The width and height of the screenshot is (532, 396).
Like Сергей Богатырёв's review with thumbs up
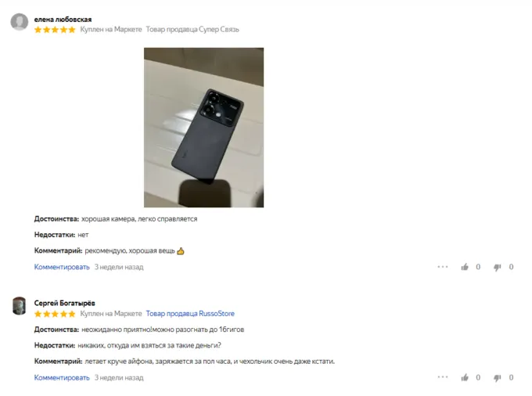(465, 378)
